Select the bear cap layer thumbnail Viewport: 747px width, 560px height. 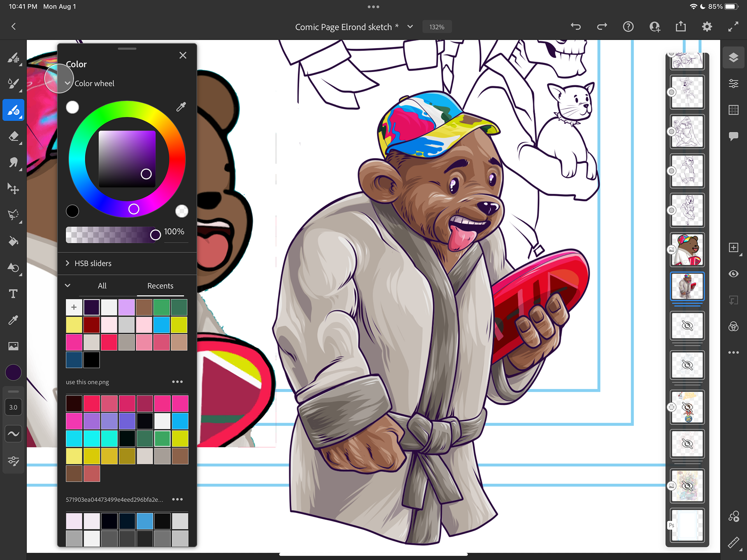click(687, 249)
